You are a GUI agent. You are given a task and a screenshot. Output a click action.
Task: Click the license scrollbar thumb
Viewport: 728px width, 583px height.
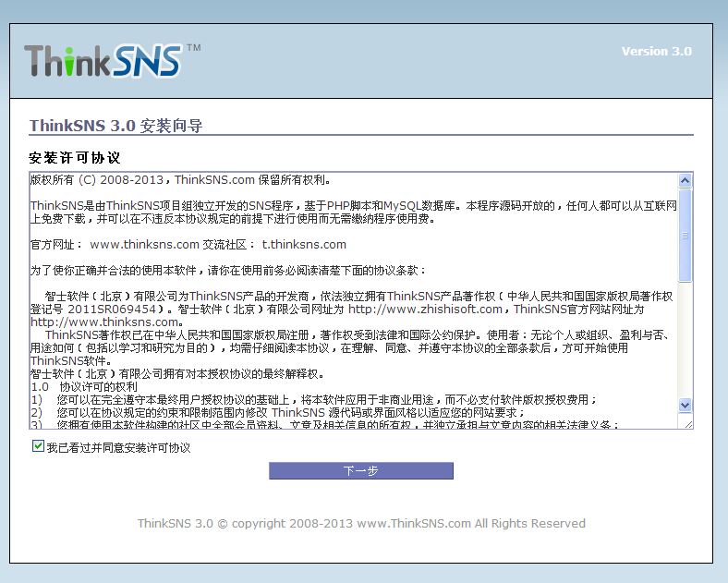coord(685,236)
